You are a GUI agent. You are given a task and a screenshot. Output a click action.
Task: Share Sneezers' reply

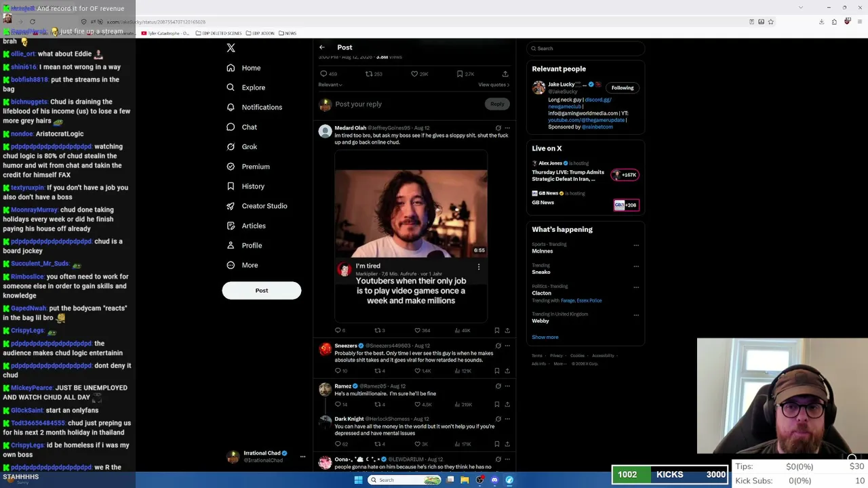coord(507,371)
